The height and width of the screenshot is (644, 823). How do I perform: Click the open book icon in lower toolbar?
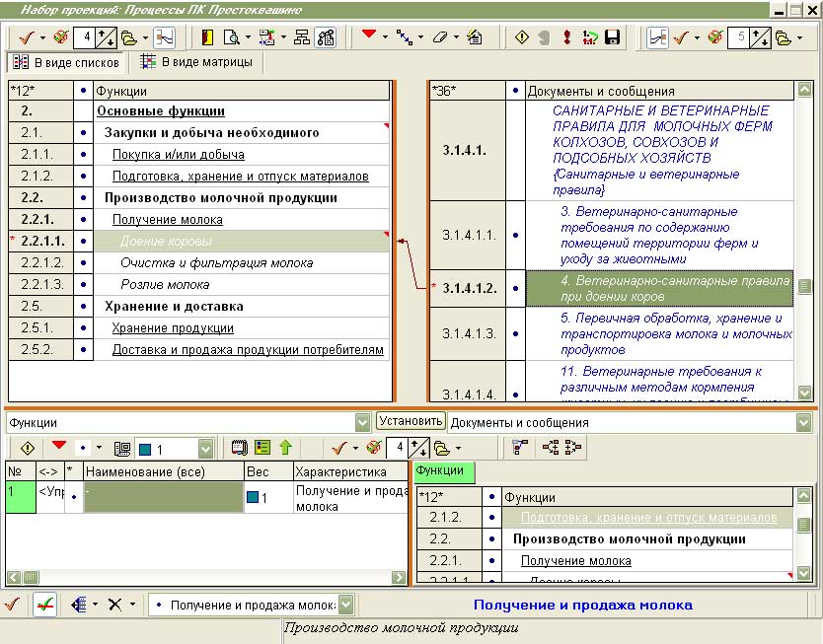(x=239, y=448)
